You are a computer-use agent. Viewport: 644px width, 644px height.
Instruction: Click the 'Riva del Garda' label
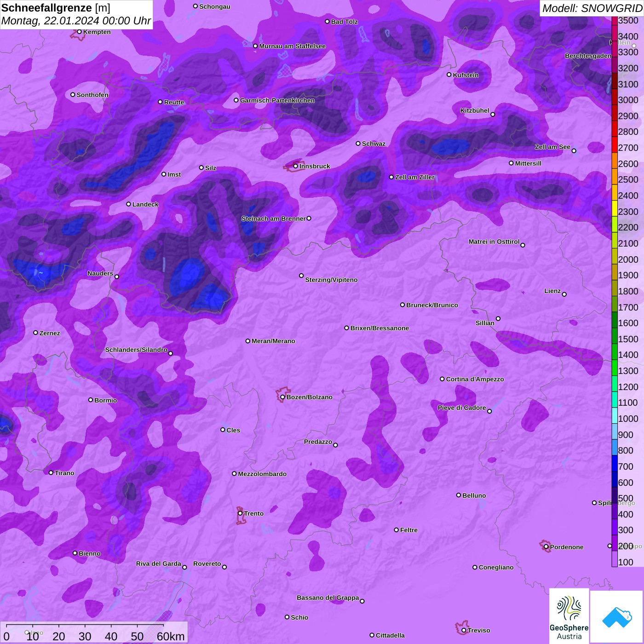159,563
